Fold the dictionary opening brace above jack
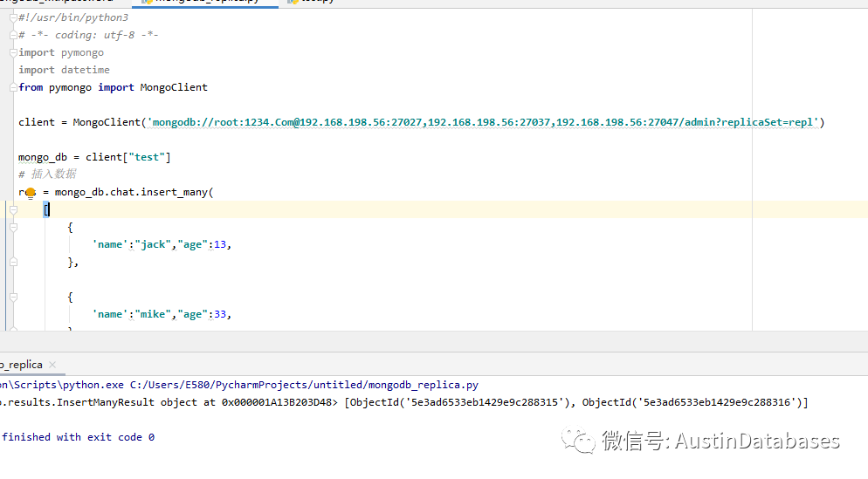Viewport: 868px width, 479px height. 12,227
